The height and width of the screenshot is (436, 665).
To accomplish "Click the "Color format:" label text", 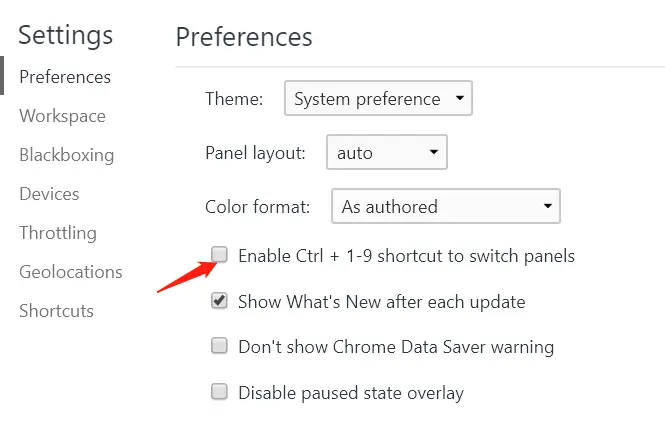I will [257, 207].
